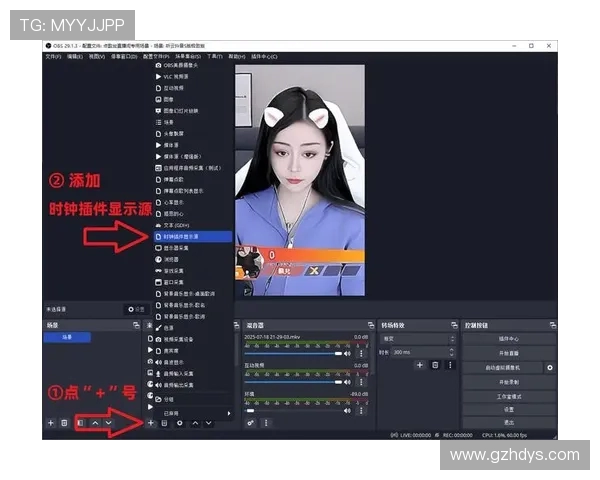Mute the mkv audio track speaker

pyautogui.click(x=347, y=353)
